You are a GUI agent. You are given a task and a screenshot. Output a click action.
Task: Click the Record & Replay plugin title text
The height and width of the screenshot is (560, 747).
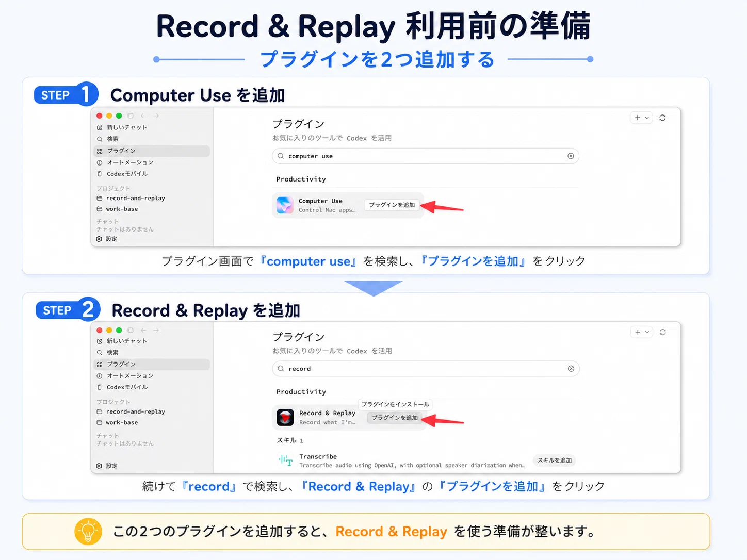327,413
